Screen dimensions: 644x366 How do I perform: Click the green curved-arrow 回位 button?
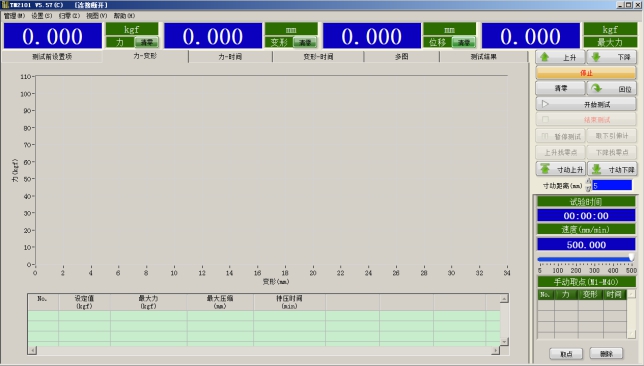(611, 88)
